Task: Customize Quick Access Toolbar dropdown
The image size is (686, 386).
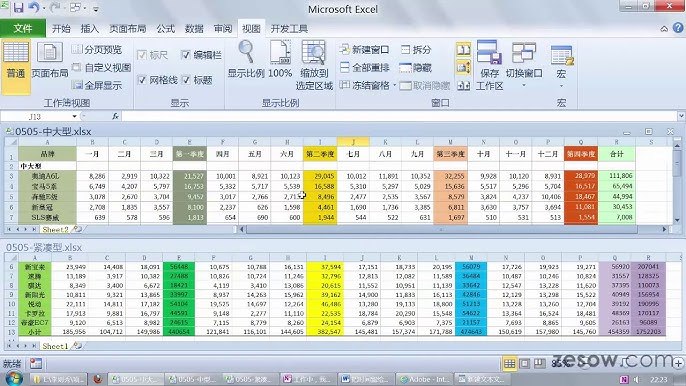Action: click(x=96, y=8)
